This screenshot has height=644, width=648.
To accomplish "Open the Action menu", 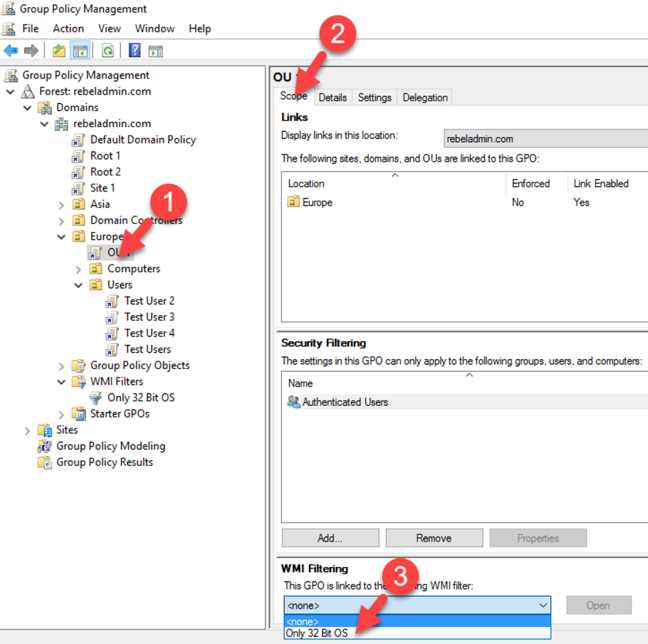I will pos(68,28).
